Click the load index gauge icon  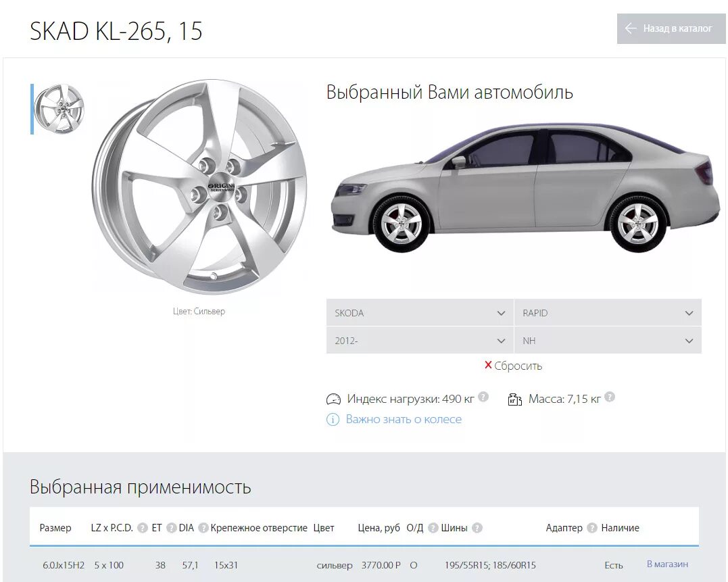point(333,399)
